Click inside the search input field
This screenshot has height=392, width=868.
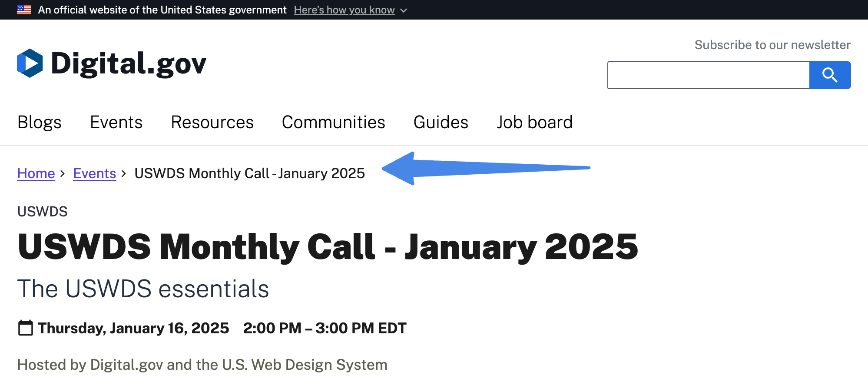[x=708, y=75]
